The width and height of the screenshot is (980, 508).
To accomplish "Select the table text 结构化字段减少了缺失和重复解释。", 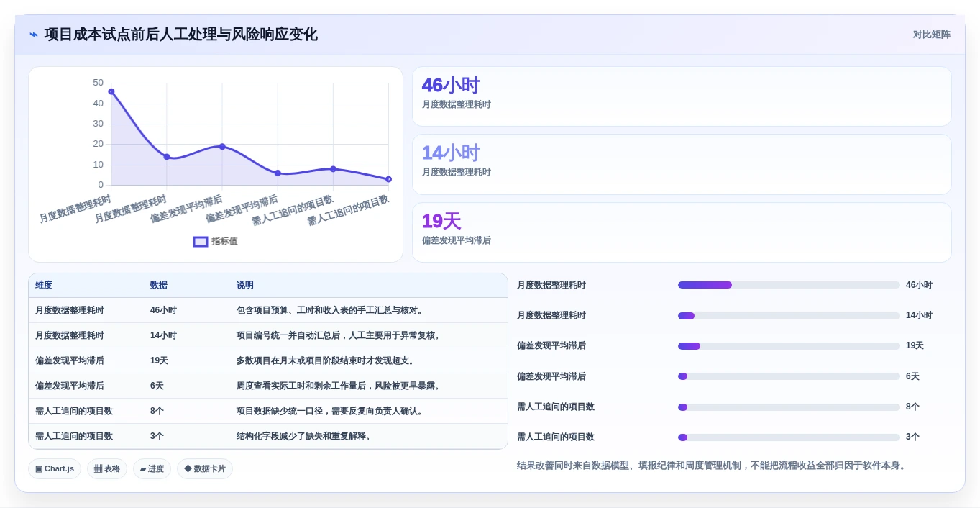I will click(306, 437).
